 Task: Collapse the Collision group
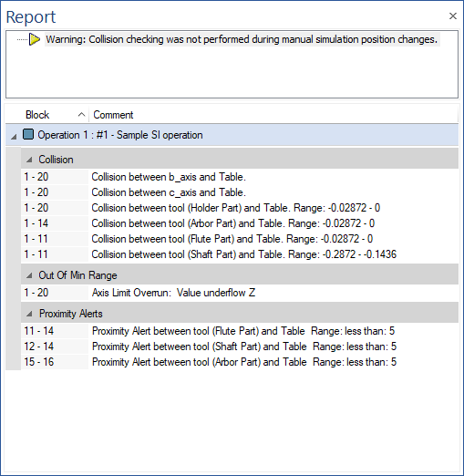(x=29, y=160)
